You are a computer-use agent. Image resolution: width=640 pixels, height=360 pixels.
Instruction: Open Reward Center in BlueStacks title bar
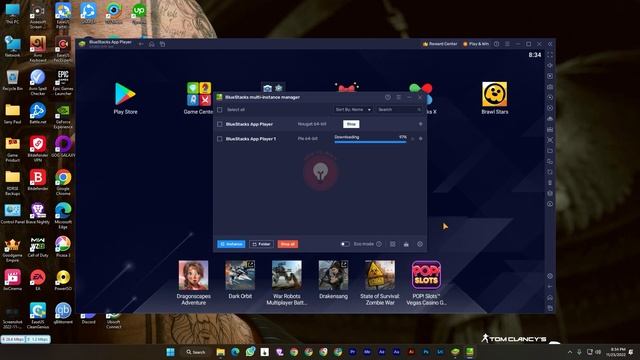[440, 44]
